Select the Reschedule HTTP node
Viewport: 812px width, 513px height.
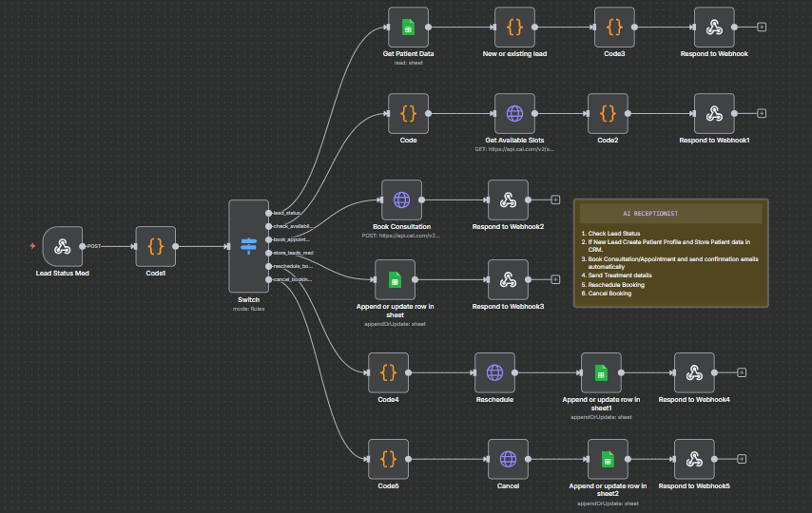point(493,372)
